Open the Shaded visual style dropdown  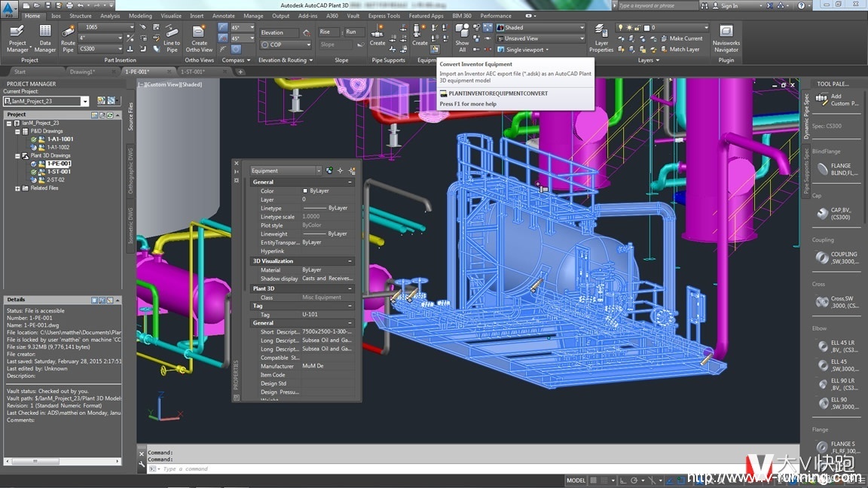tap(582, 28)
